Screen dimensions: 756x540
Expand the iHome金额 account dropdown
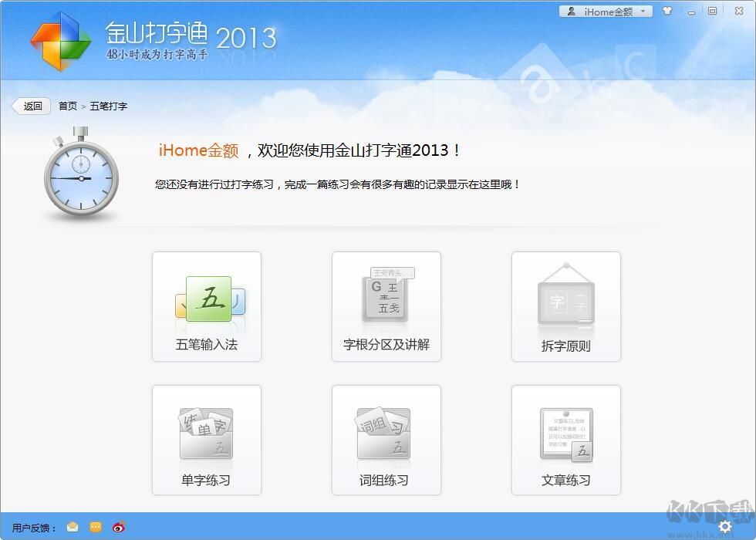[643, 11]
